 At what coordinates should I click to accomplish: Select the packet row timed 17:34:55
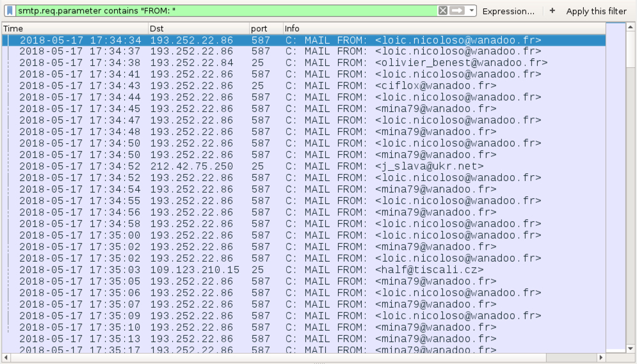(x=303, y=201)
